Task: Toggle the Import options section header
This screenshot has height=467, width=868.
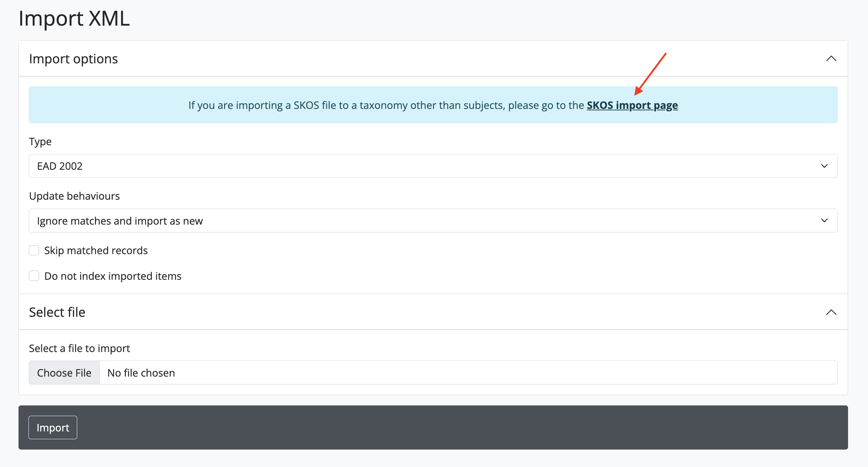Action: point(74,59)
